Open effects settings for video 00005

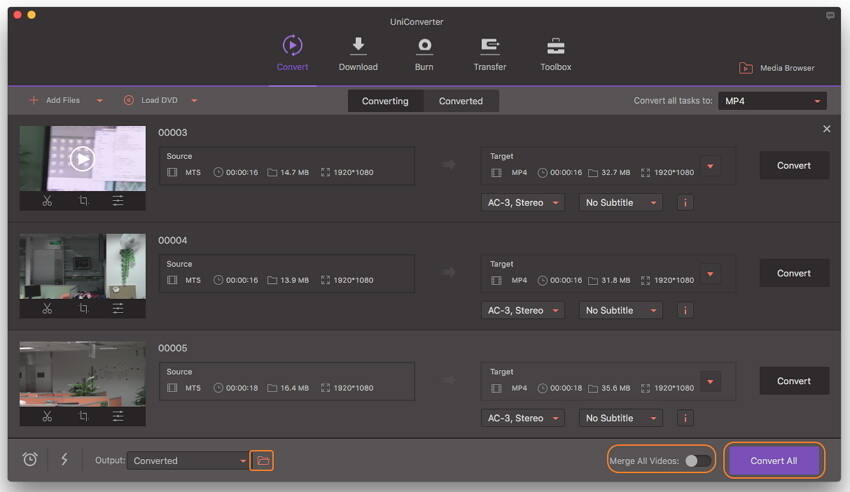coord(118,416)
